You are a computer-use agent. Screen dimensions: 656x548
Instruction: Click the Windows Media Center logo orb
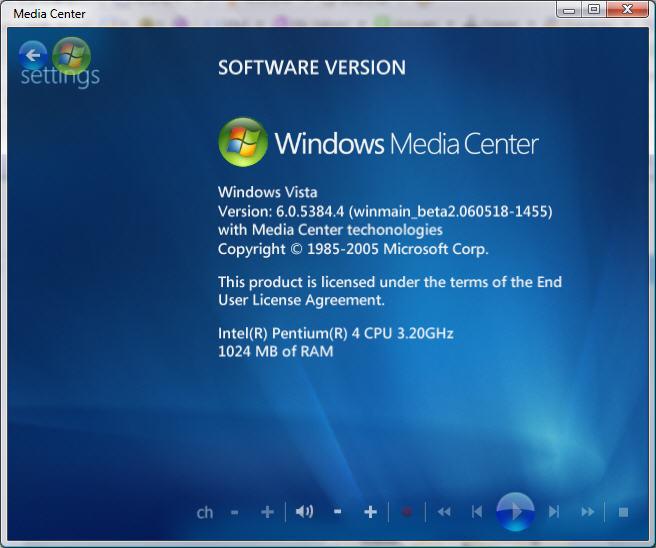point(243,142)
